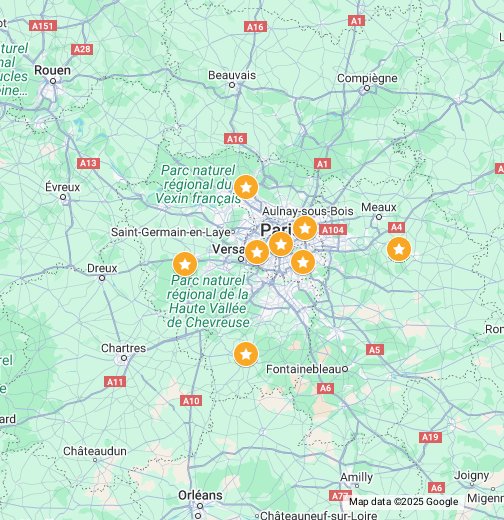Click the star marker near Vexin français park
The image size is (504, 520).
(246, 187)
